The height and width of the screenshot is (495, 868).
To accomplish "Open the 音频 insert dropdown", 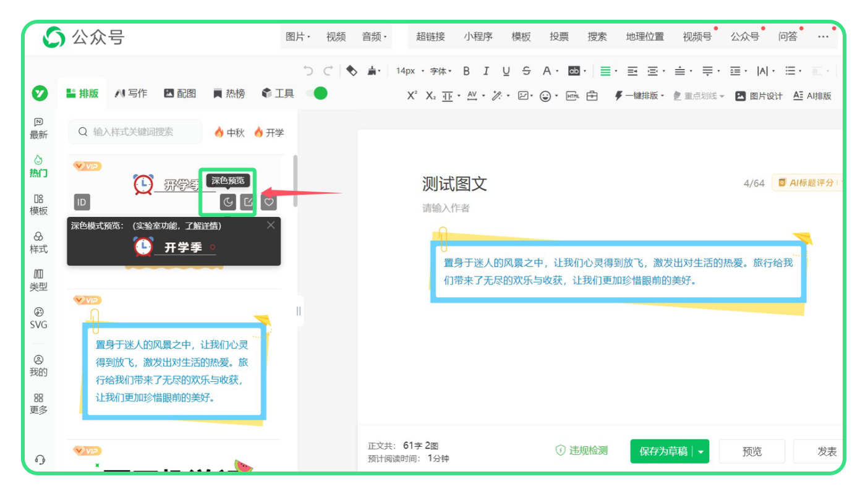I will 374,36.
